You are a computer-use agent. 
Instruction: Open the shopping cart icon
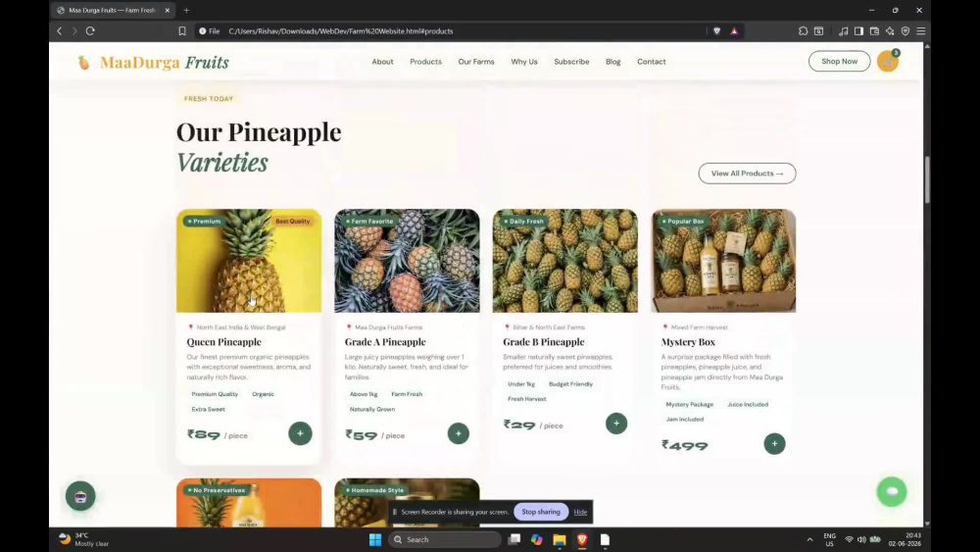point(888,61)
